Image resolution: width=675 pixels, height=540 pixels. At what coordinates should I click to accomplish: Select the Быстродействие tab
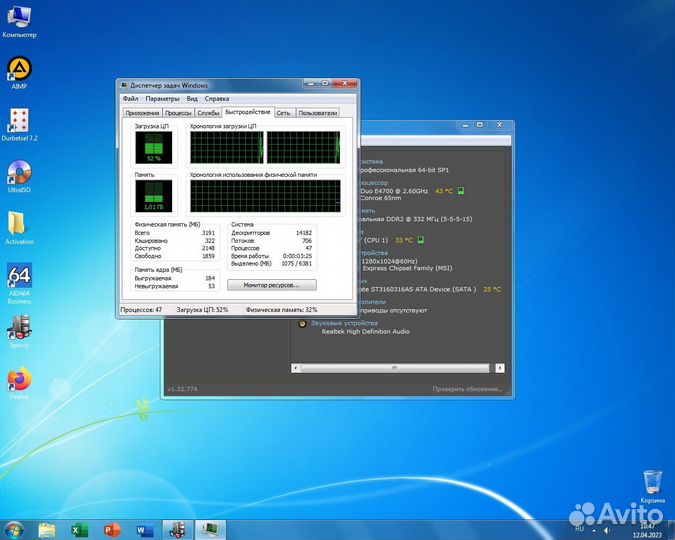pos(248,112)
